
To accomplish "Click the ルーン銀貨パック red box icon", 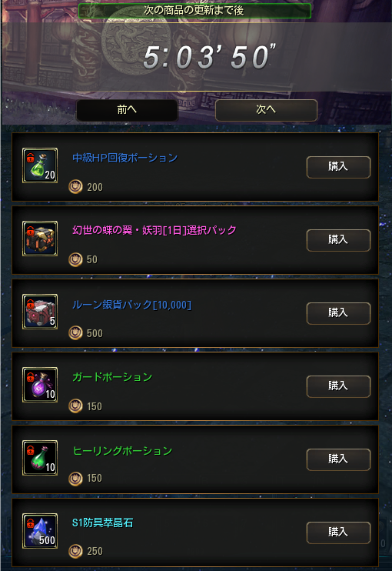I will tap(40, 312).
